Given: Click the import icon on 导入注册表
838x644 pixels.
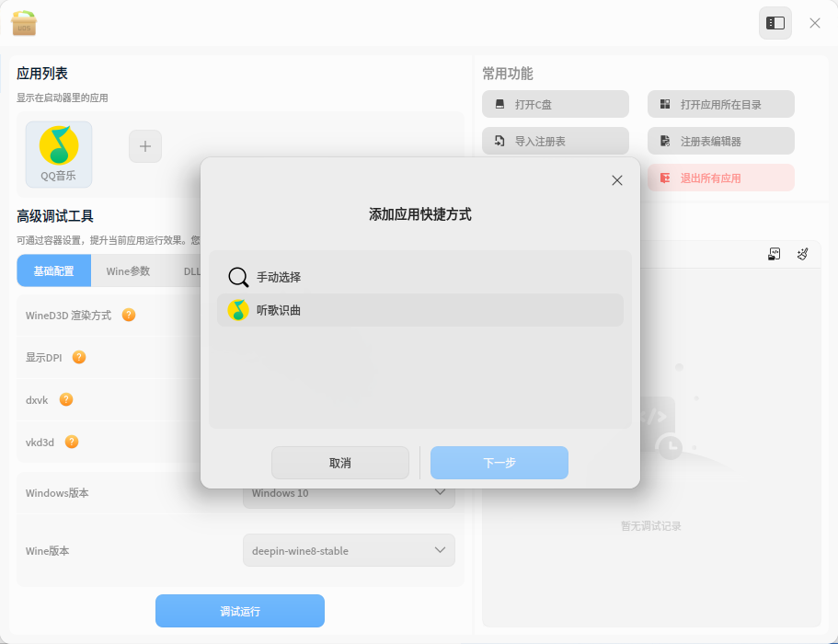Looking at the screenshot, I should (499, 141).
